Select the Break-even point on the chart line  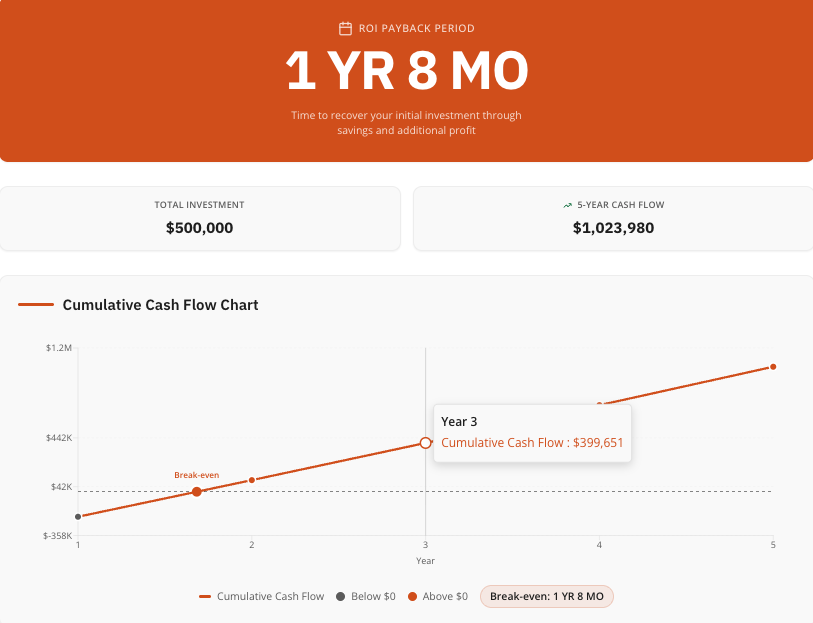point(197,492)
